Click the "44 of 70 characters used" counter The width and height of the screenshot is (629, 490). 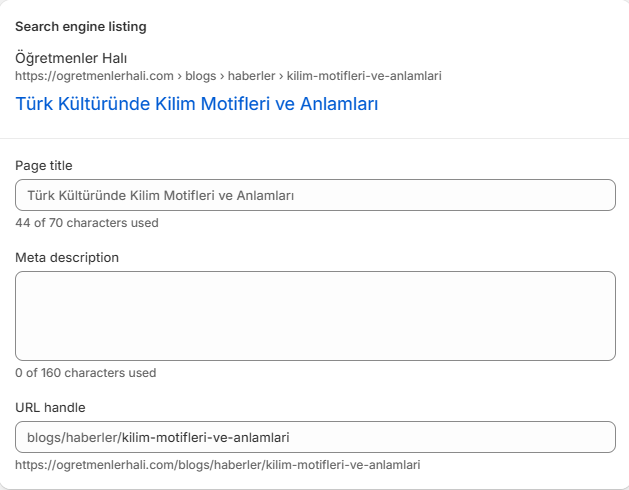87,223
